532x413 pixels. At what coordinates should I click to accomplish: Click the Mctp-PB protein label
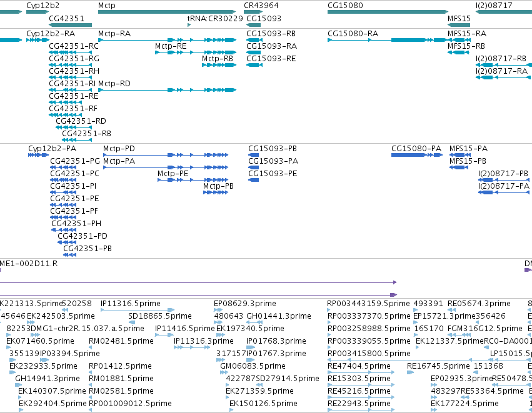[218, 186]
